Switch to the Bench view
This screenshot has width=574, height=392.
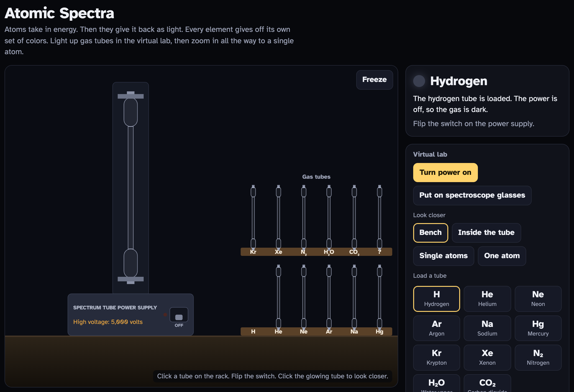pyautogui.click(x=430, y=232)
